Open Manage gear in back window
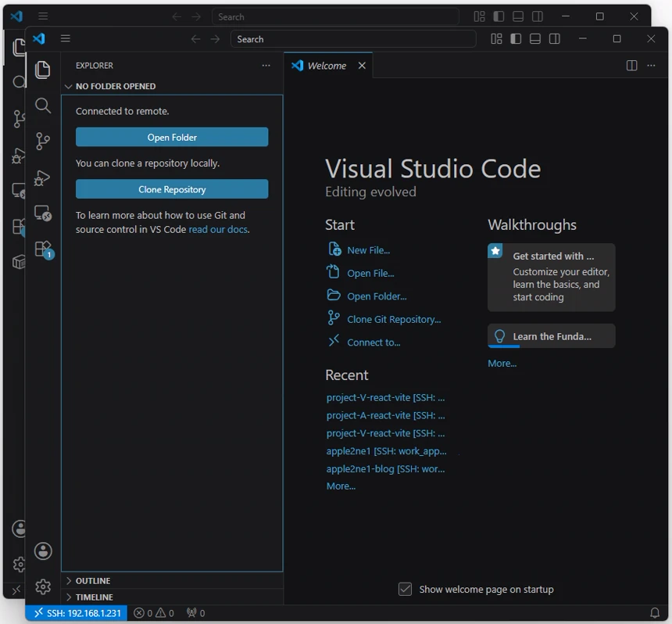Screen dimensions: 672x624 [19, 565]
